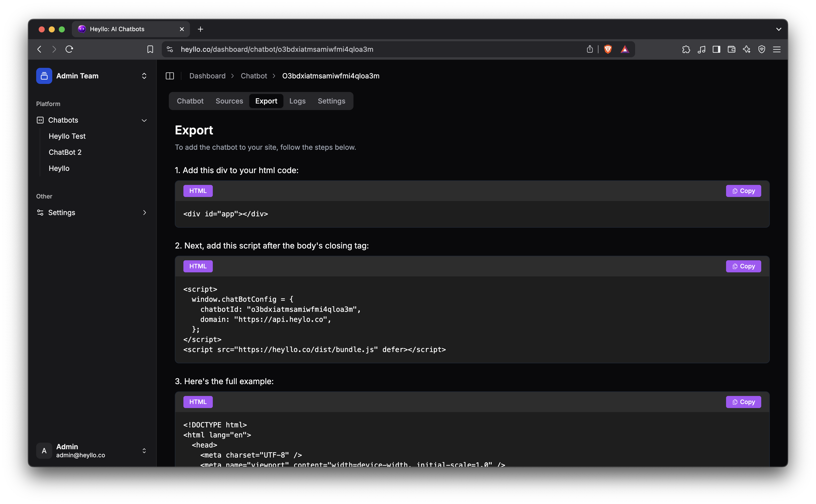Image resolution: width=816 pixels, height=504 pixels.
Task: Open site settings icon in address bar
Action: coord(170,49)
